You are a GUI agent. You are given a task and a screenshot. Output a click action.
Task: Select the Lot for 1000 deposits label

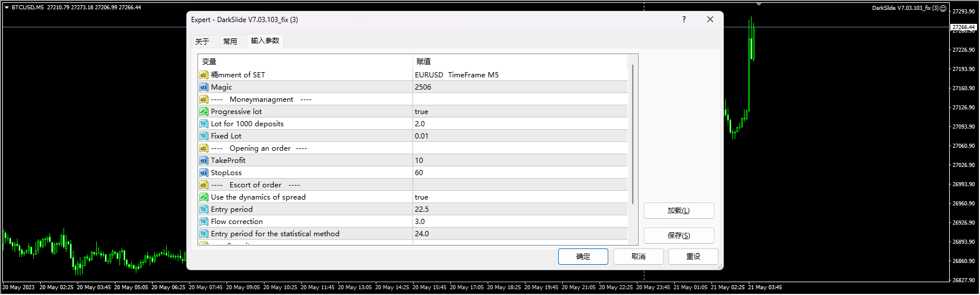[x=247, y=124]
